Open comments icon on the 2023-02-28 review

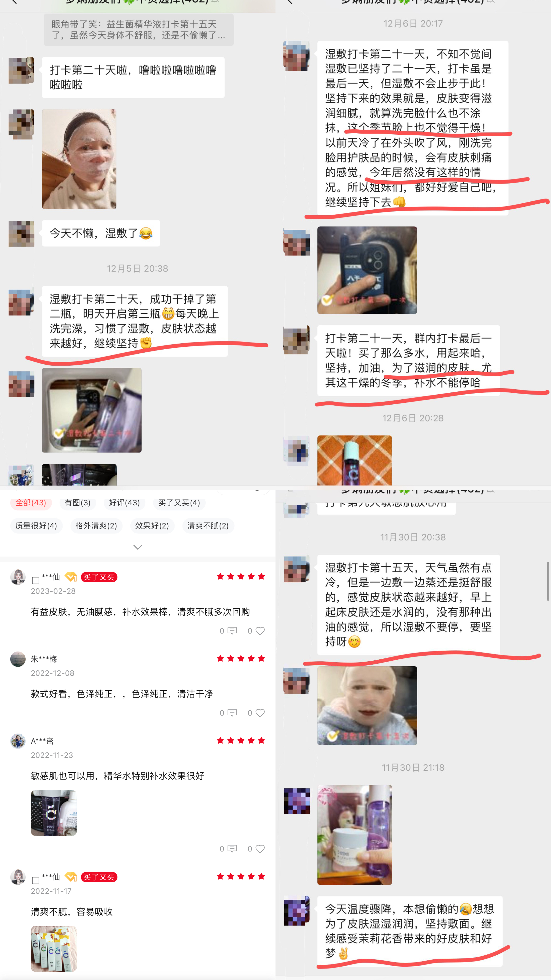point(232,631)
